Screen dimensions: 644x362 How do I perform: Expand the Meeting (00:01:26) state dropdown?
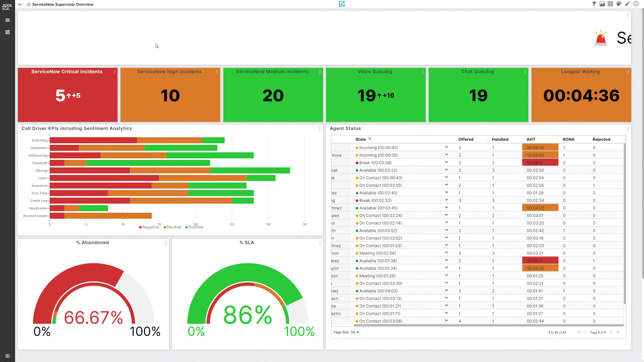tap(446, 276)
